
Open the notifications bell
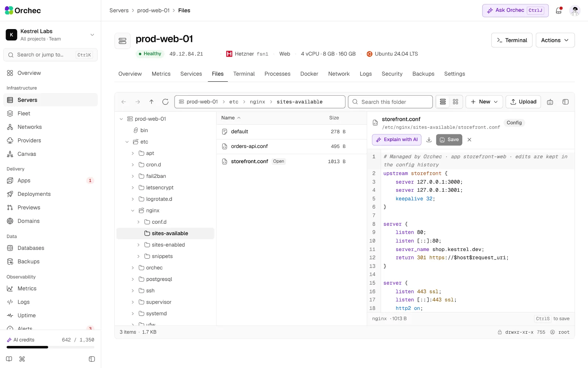tap(559, 11)
